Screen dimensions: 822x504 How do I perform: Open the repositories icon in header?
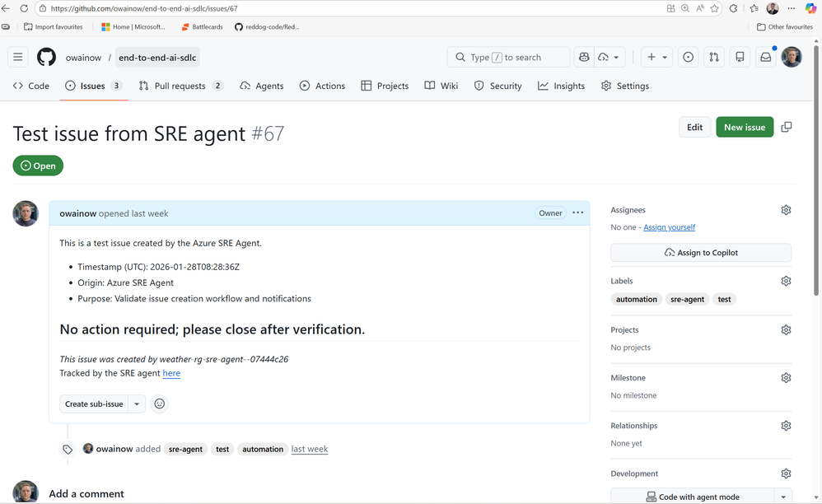point(740,57)
